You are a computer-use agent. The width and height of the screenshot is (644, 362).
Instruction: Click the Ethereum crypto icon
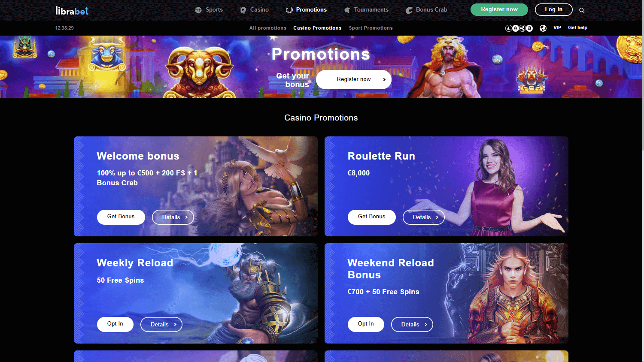point(516,28)
